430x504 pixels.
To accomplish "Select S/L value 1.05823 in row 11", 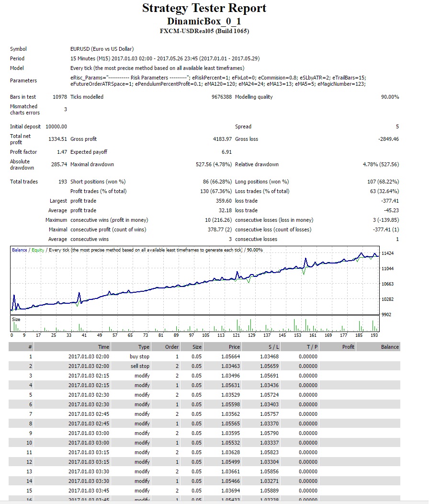I will [269, 452].
